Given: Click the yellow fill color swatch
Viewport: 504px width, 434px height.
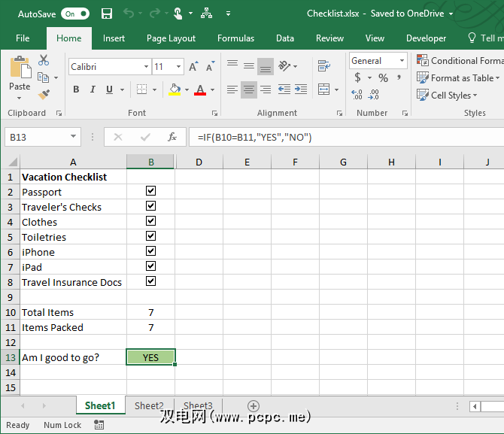Looking at the screenshot, I should point(175,90).
